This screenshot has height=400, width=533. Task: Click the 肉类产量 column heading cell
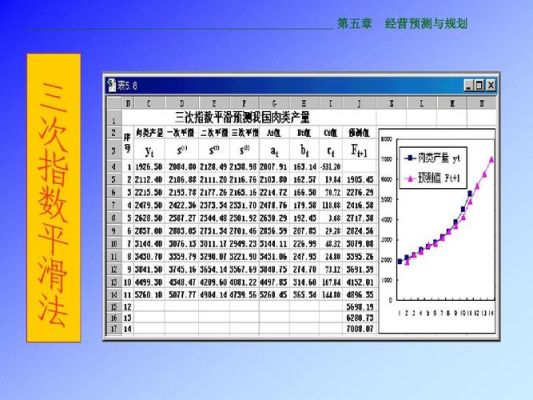click(x=149, y=133)
